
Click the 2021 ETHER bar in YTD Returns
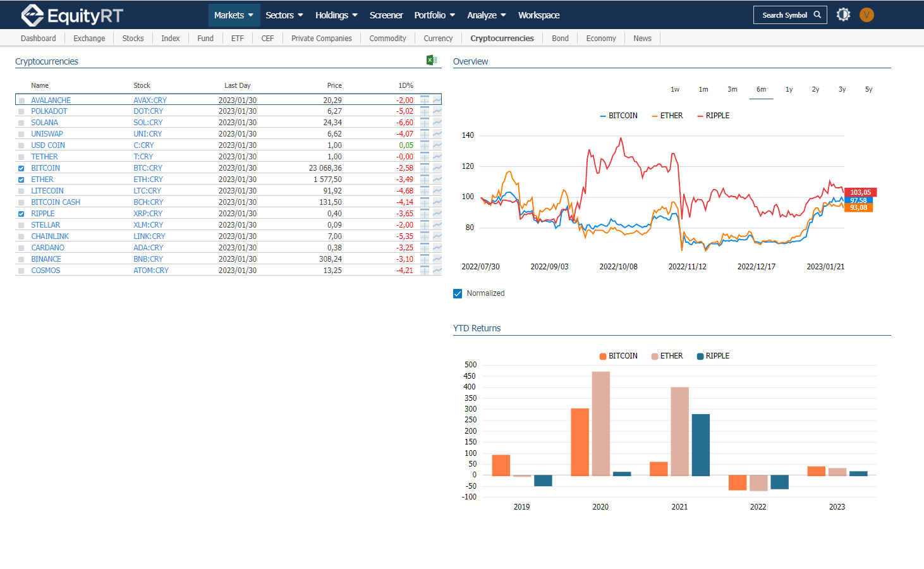(679, 431)
